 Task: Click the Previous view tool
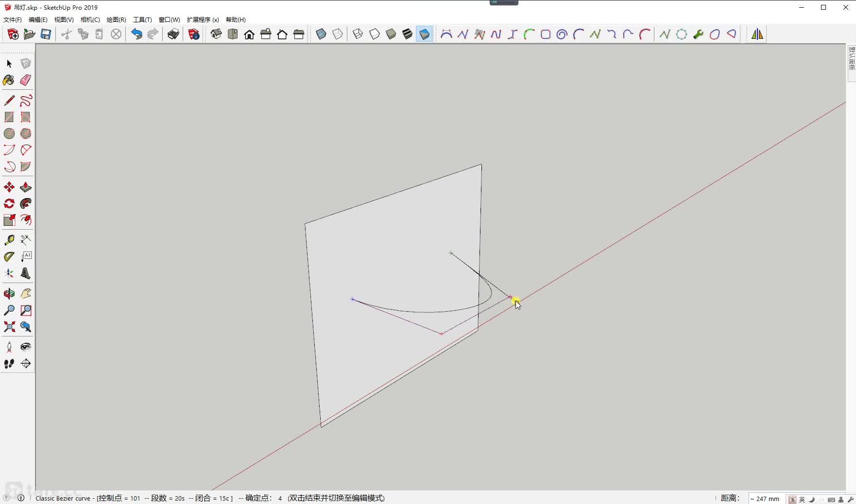click(26, 327)
